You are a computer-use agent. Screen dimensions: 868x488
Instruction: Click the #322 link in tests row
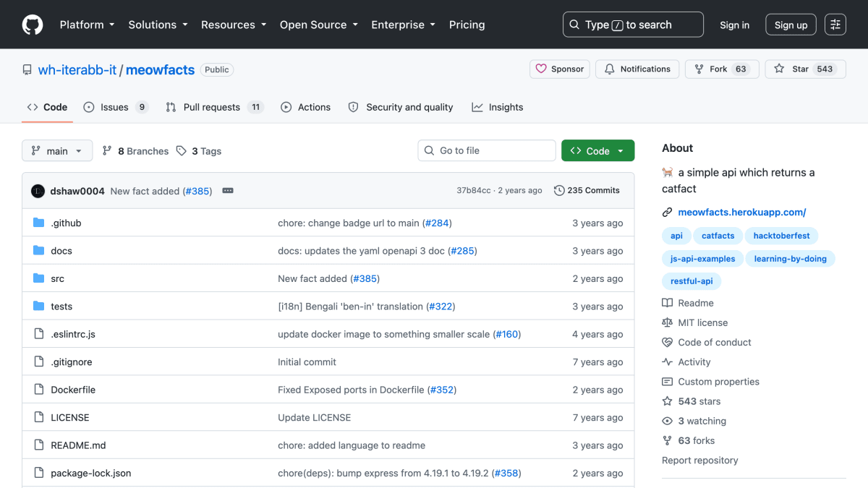(x=441, y=307)
